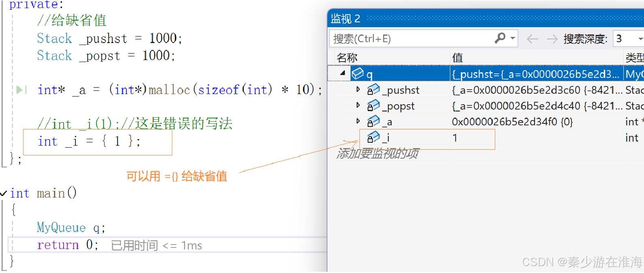Open the search options dropdown arrow

point(513,38)
